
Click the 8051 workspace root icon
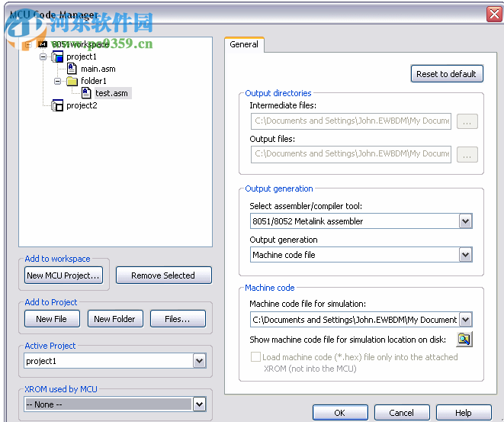point(43,44)
